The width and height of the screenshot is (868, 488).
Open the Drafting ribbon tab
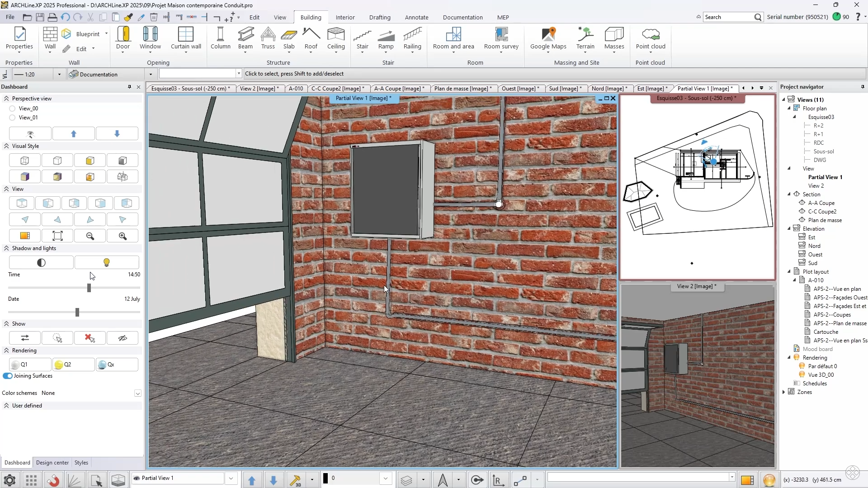(x=380, y=17)
